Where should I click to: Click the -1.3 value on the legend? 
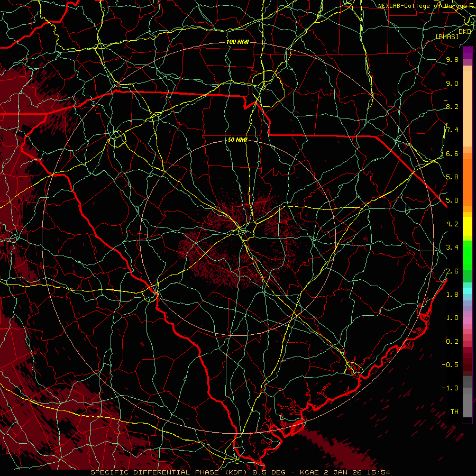click(x=450, y=388)
